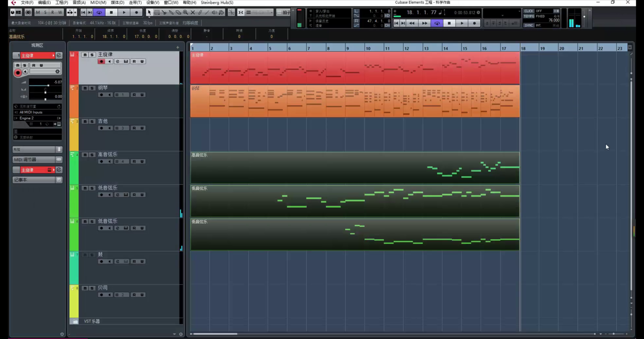Open track preset selector in inspector

(x=37, y=106)
